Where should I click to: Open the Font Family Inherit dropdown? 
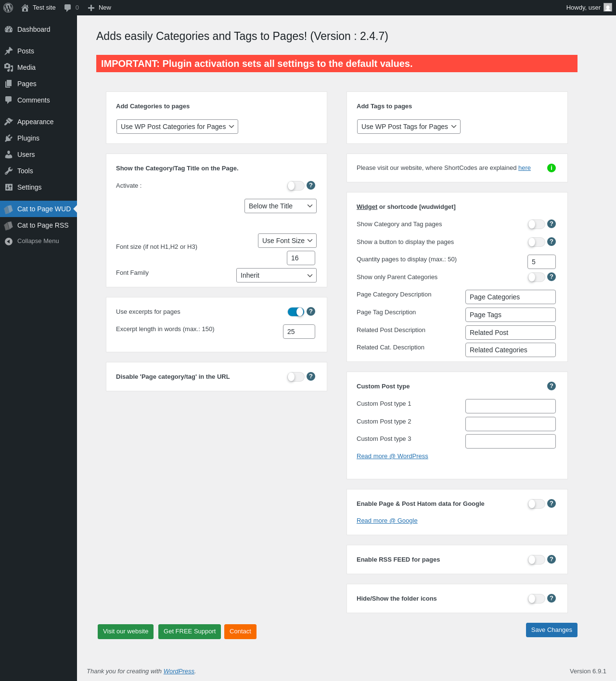pyautogui.click(x=276, y=275)
